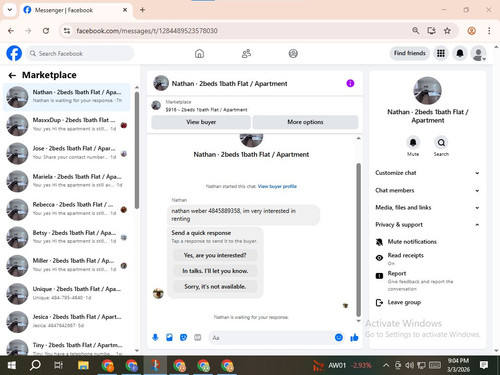Open the emoji picker in message box
The height and width of the screenshot is (375, 500).
(x=339, y=337)
